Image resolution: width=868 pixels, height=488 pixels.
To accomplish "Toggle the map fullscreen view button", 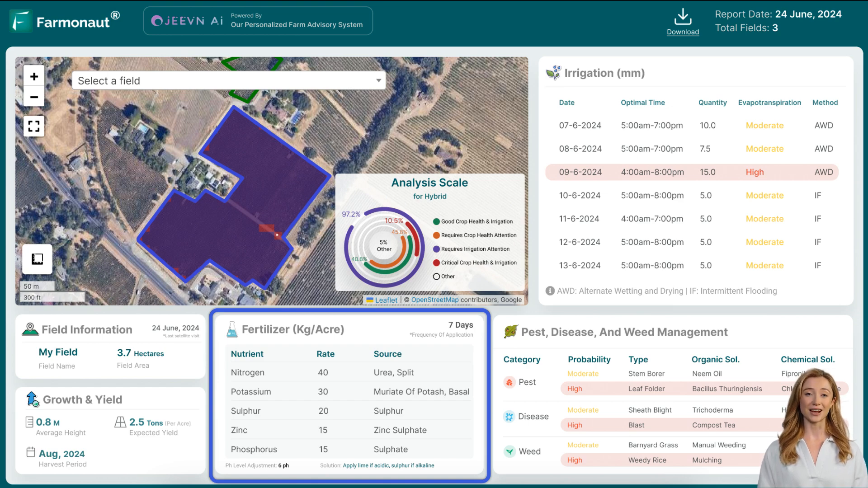I will [34, 126].
